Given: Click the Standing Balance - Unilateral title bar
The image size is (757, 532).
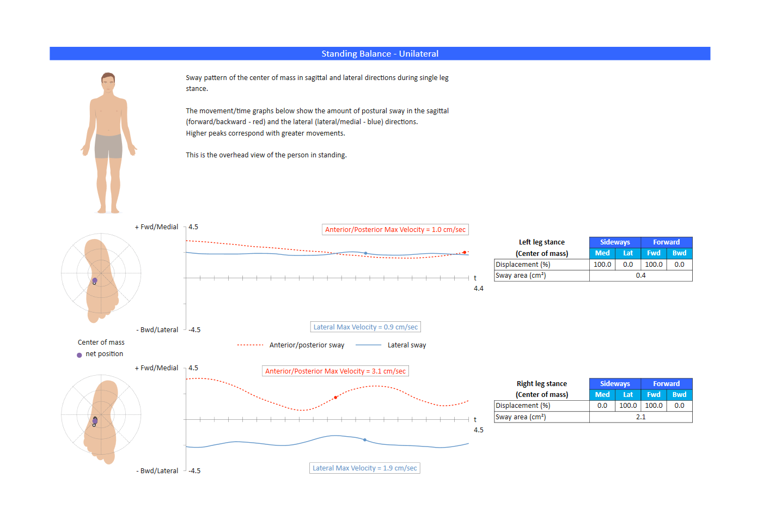Looking at the screenshot, I should 380,53.
